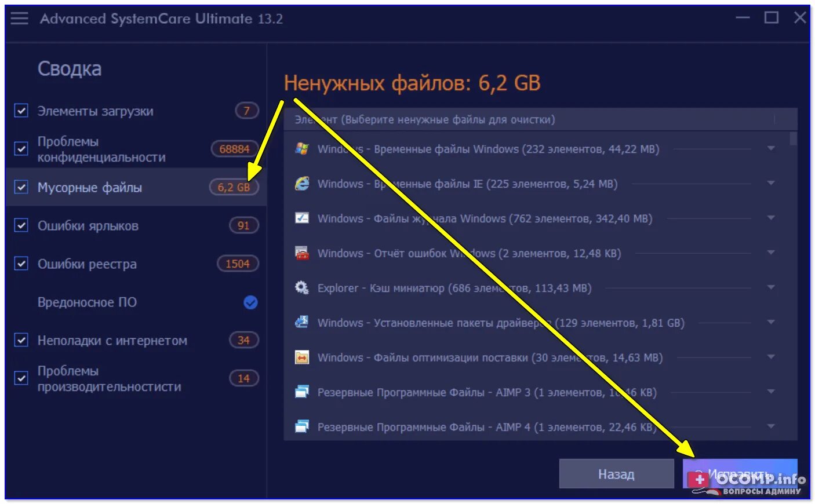The width and height of the screenshot is (815, 504).
Task: Click 'Ненужных файлов: 6,2 GB' heading
Action: pyautogui.click(x=412, y=83)
